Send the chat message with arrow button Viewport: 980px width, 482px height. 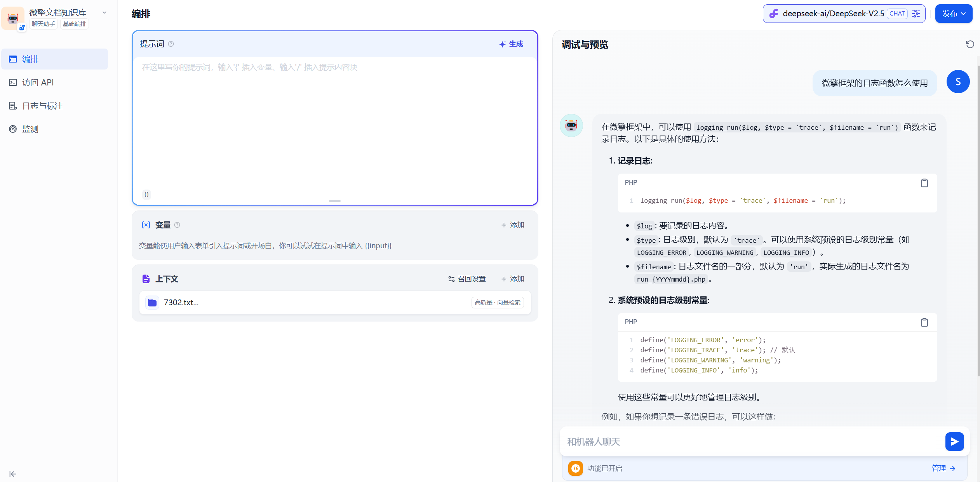pos(954,442)
